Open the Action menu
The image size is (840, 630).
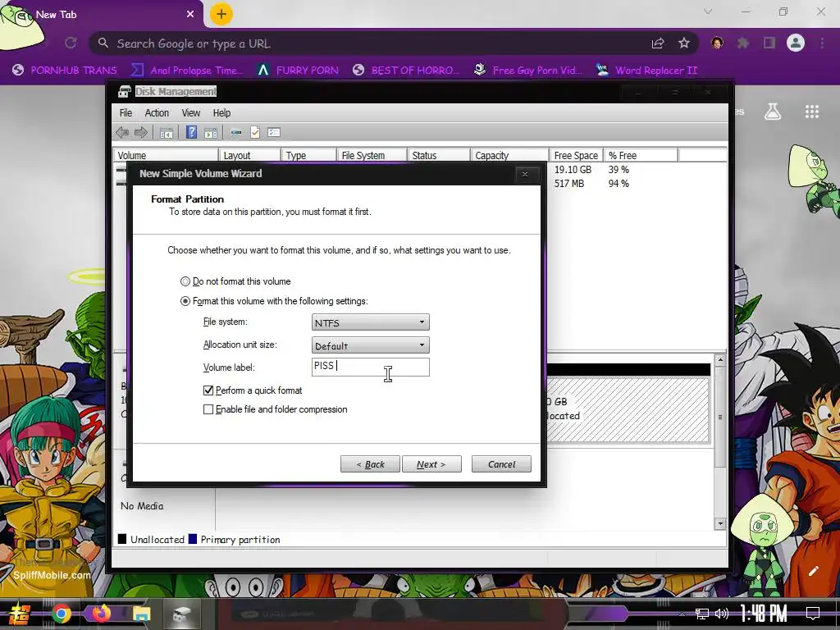coord(157,113)
